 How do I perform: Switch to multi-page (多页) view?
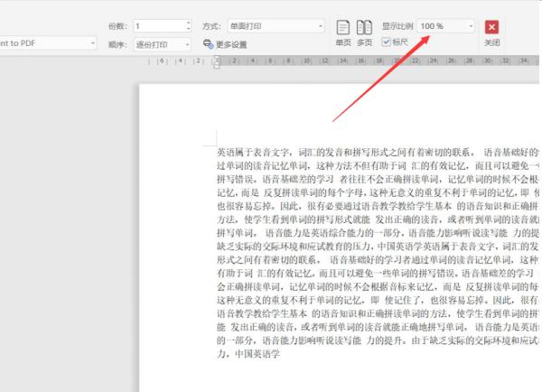coord(364,33)
